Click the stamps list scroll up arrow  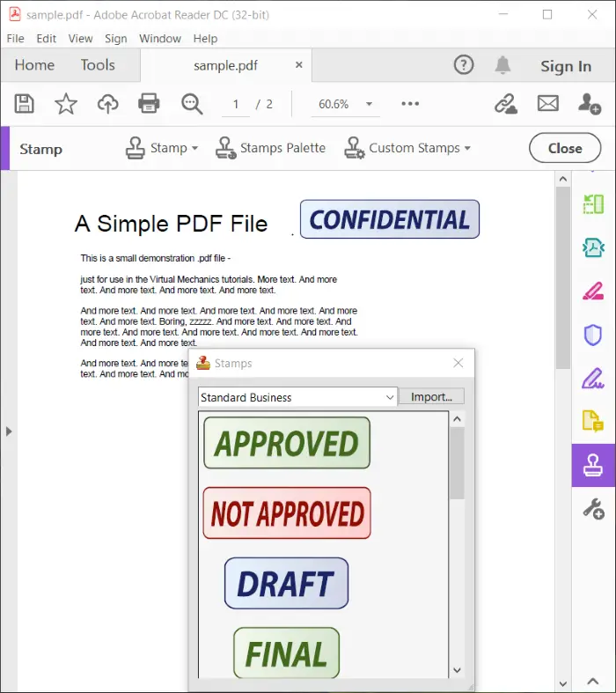tap(457, 419)
